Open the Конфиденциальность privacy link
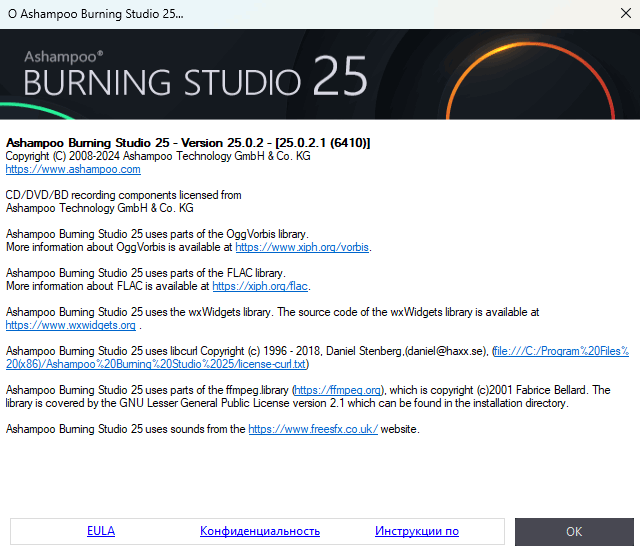This screenshot has width=640, height=554. pos(260,531)
